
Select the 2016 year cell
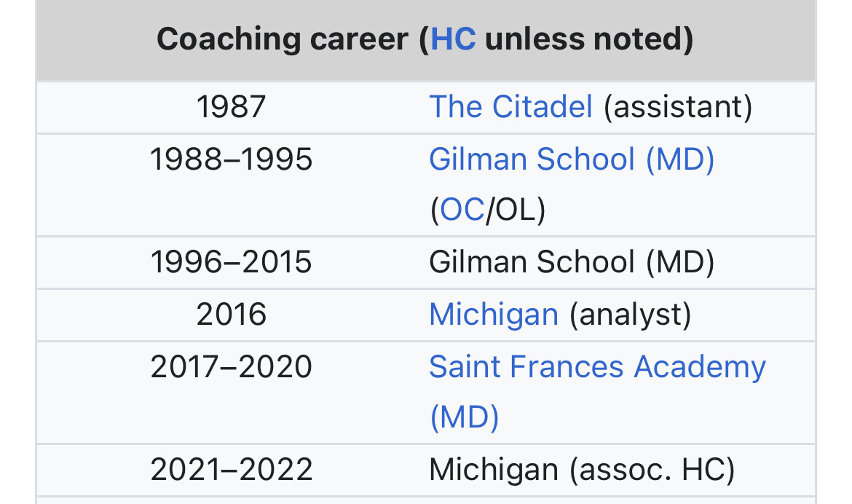pyautogui.click(x=231, y=315)
